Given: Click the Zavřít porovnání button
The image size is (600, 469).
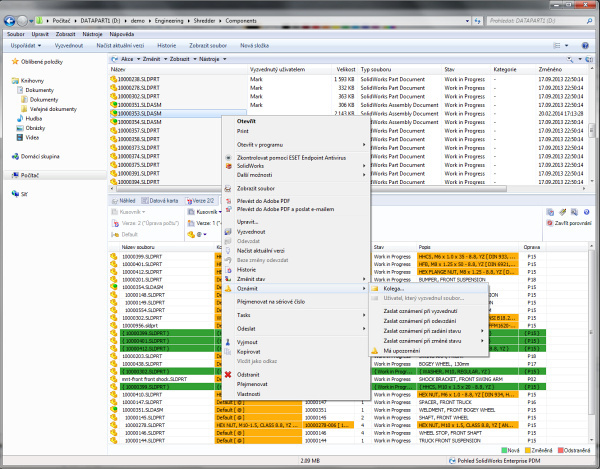Looking at the screenshot, I should (x=569, y=223).
